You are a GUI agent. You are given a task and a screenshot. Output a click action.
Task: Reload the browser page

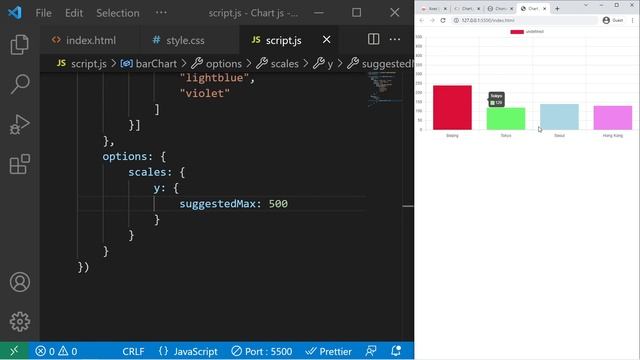[443, 20]
